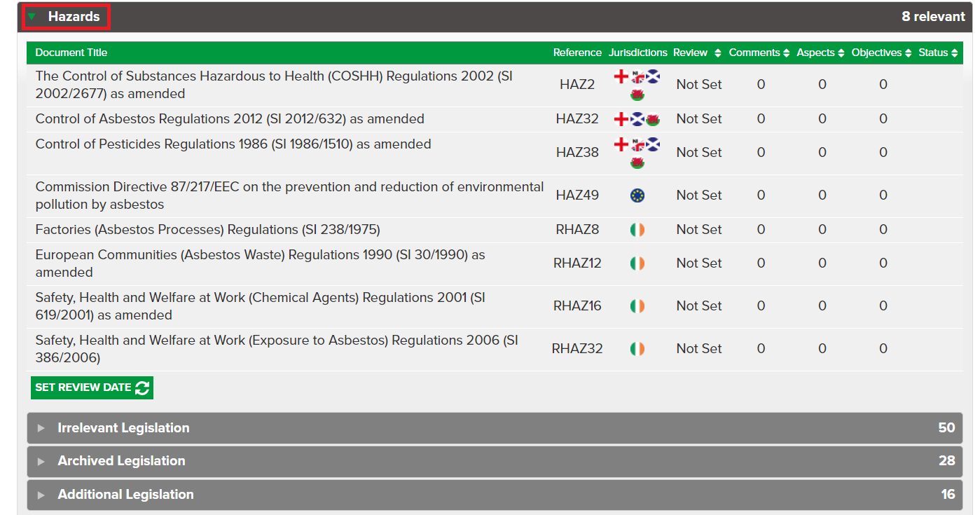980x515 pixels.
Task: Sort by the Objectives column
Action: (882, 53)
